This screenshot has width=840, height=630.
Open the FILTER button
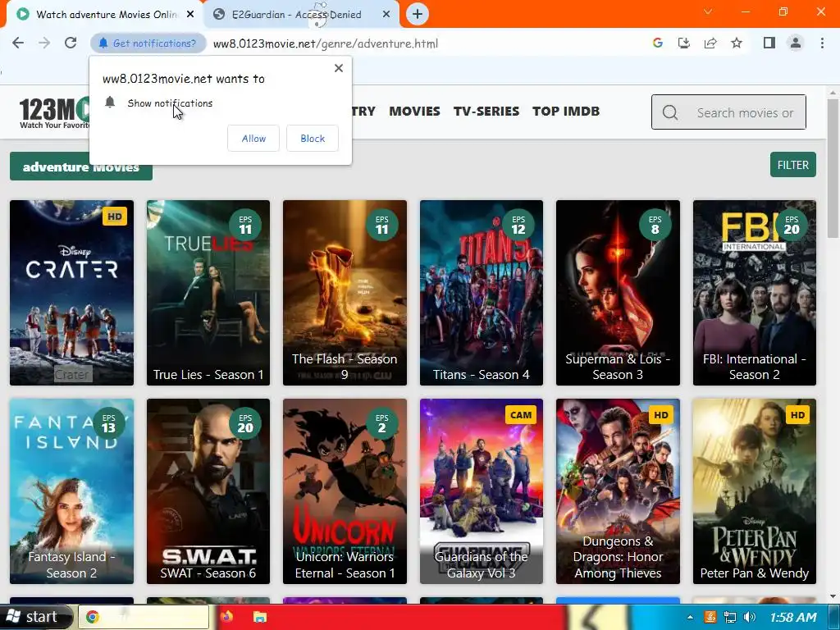point(793,164)
